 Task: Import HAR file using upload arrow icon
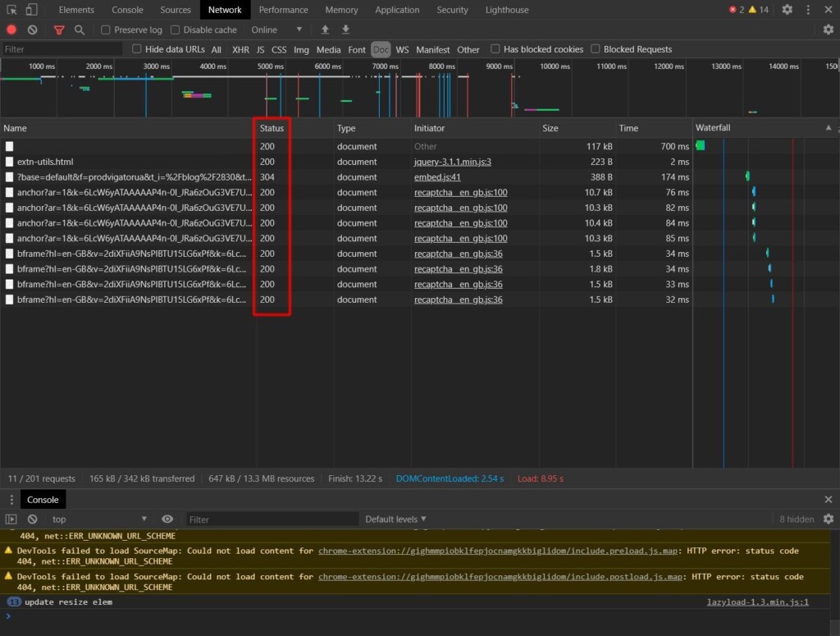pos(325,30)
